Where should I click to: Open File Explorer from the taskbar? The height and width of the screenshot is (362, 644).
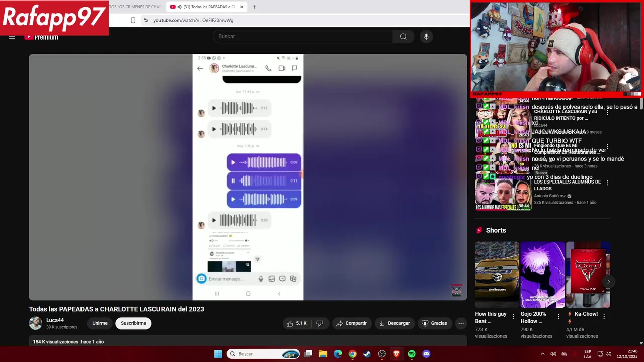coord(323,354)
